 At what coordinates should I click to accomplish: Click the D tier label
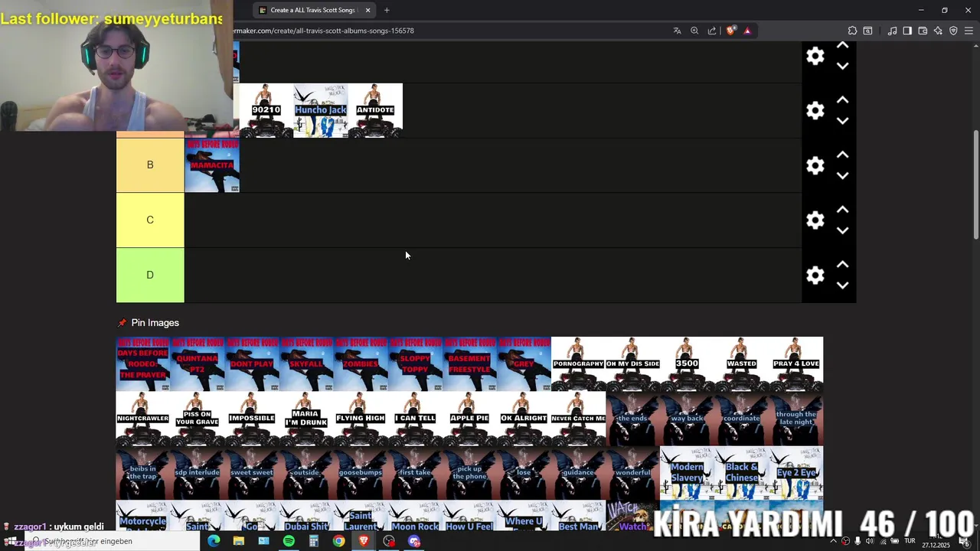coord(150,275)
